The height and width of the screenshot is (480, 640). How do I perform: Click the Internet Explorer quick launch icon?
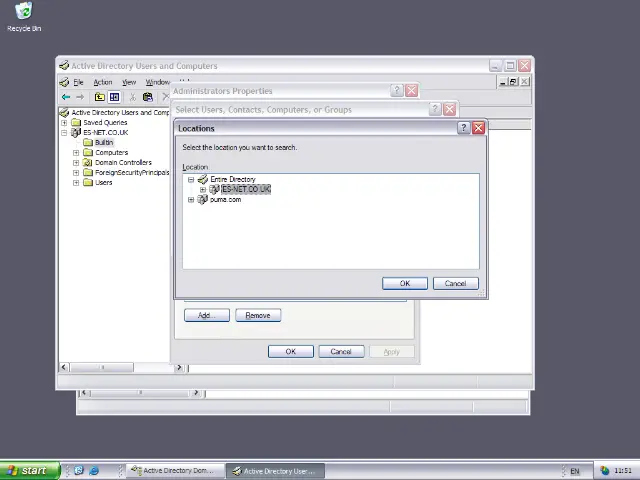coord(94,470)
